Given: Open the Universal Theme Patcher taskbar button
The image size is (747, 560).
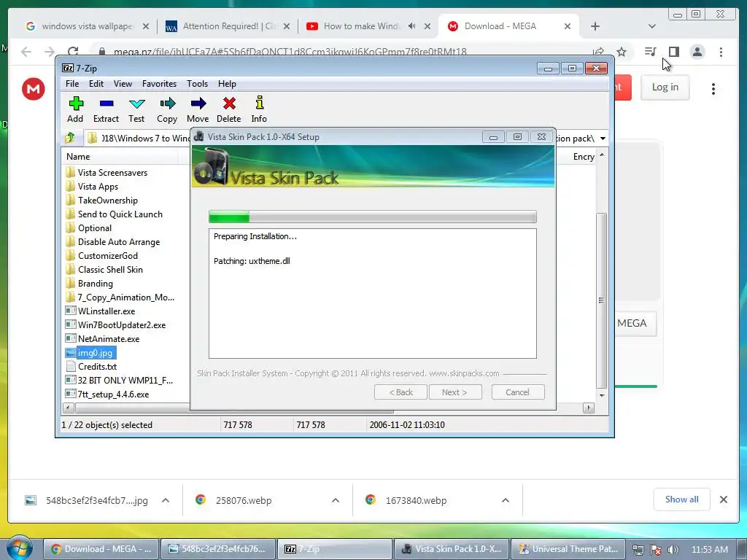Looking at the screenshot, I should [568, 549].
